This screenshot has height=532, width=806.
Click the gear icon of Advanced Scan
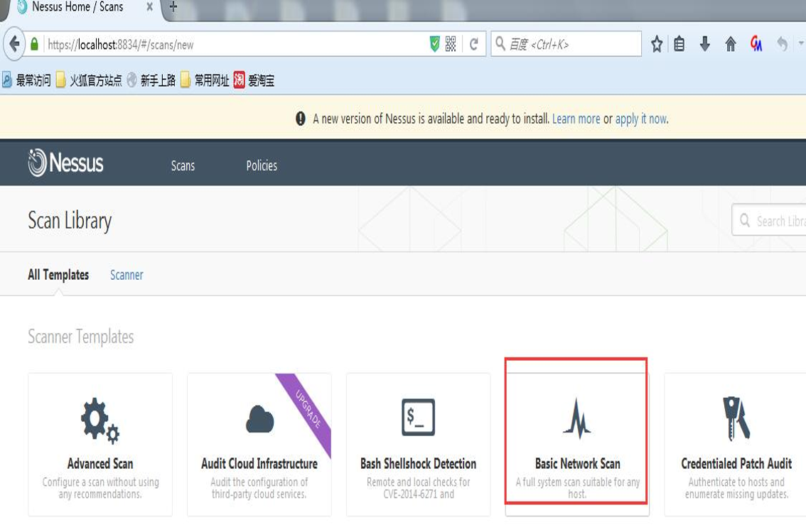(100, 420)
